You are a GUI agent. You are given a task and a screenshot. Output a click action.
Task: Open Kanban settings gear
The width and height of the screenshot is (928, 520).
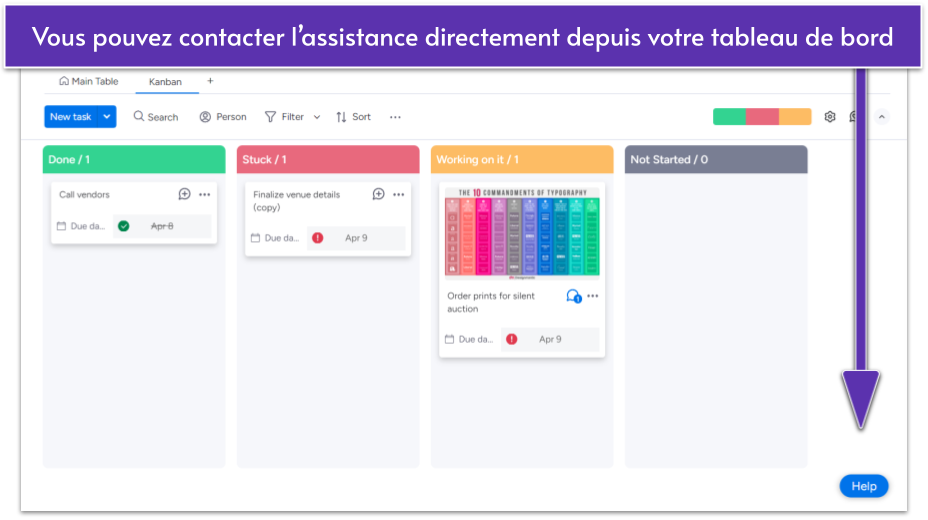(x=830, y=117)
